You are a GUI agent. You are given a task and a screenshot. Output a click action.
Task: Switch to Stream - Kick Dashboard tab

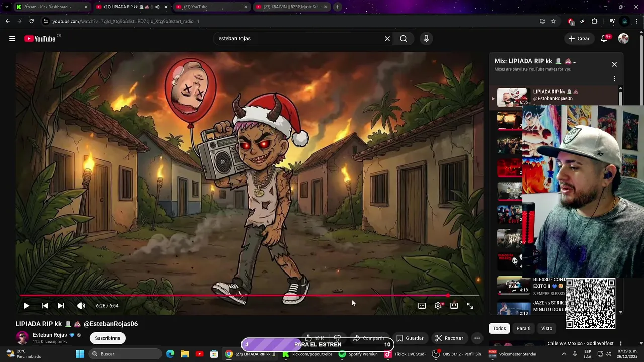point(50,7)
